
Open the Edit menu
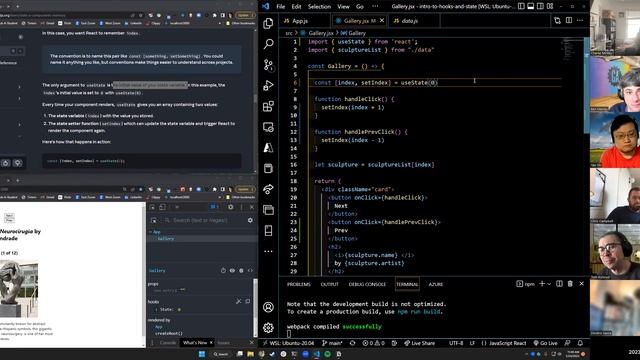pos(296,6)
